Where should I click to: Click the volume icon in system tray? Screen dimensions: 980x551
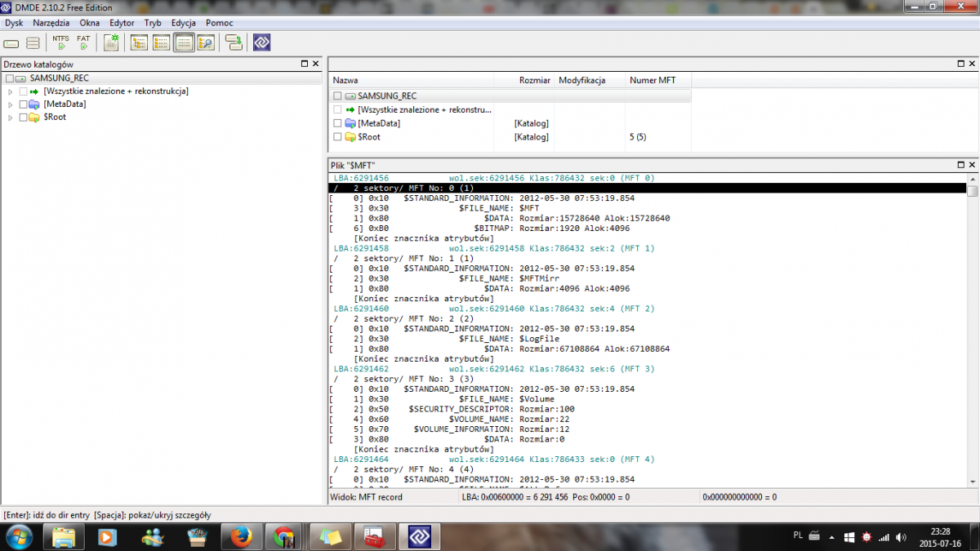(x=901, y=537)
